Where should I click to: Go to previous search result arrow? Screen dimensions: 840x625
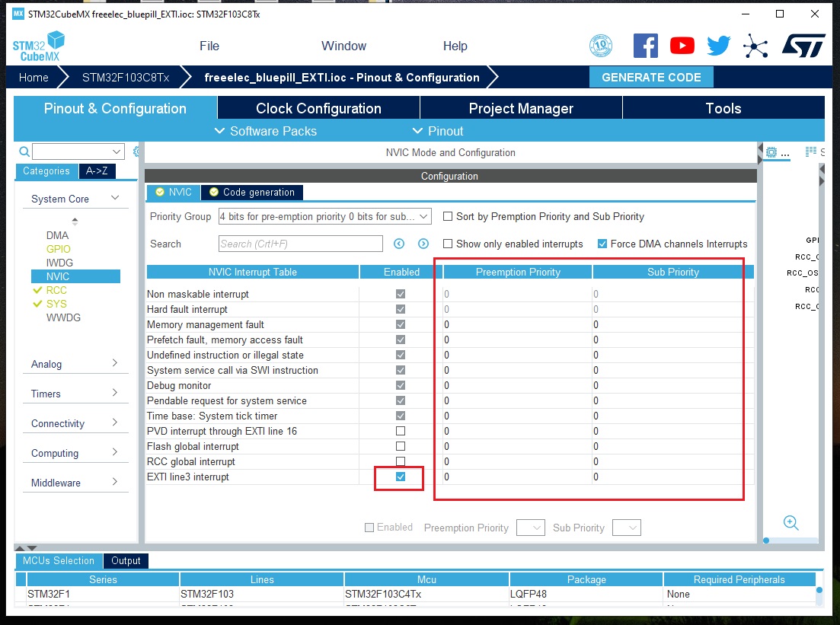pyautogui.click(x=399, y=244)
